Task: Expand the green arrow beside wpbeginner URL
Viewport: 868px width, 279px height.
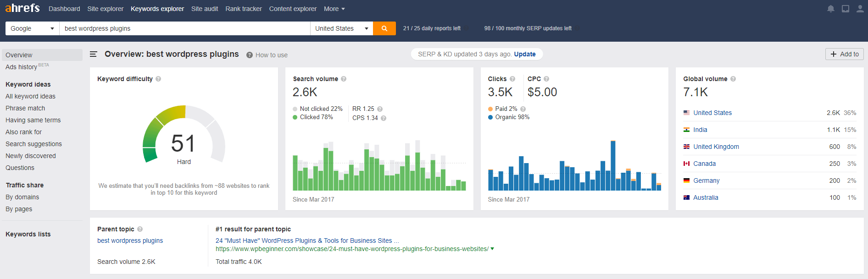Action: 492,249
